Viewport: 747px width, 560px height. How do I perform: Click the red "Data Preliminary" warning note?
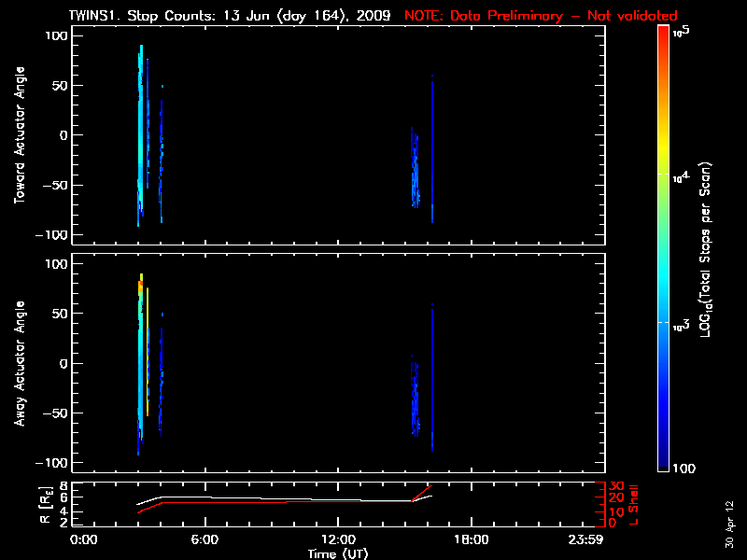541,16
